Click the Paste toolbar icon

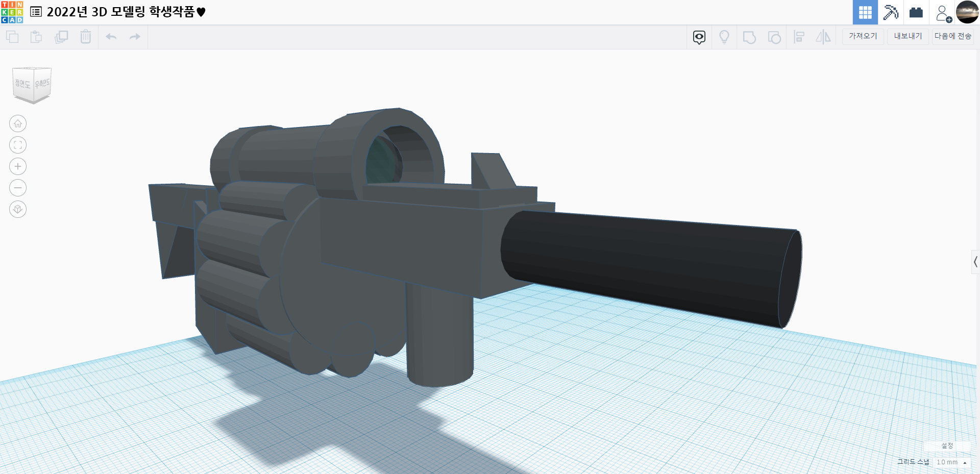point(36,37)
